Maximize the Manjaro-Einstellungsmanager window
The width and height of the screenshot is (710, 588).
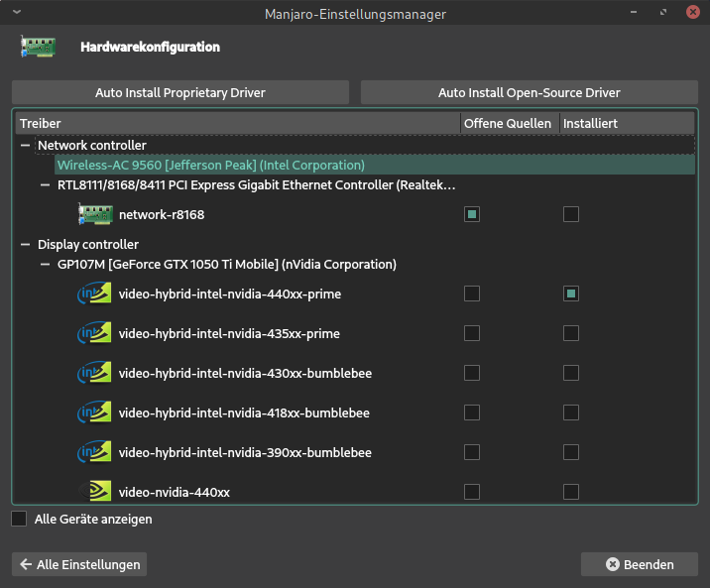click(663, 12)
